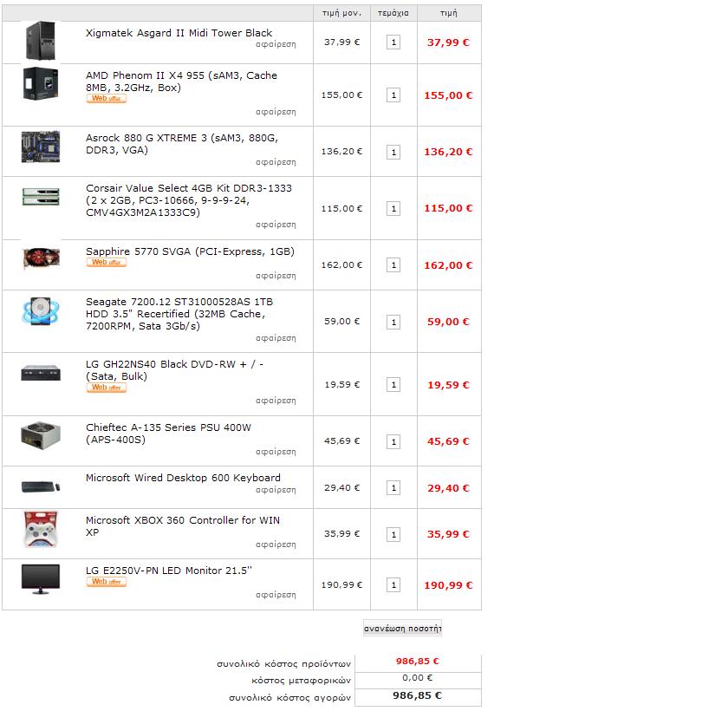728x711 pixels.
Task: Click the Corsair Value Select RAM image
Action: [41, 197]
